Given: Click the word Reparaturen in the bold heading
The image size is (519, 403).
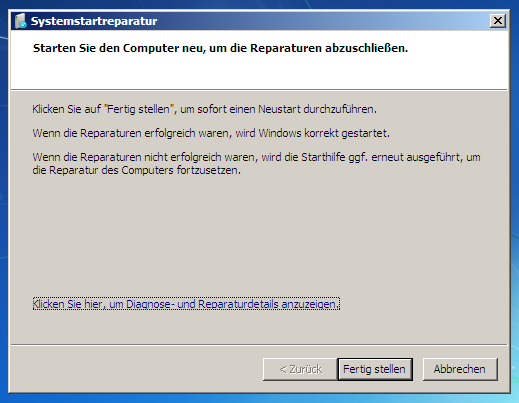Looking at the screenshot, I should coord(286,48).
